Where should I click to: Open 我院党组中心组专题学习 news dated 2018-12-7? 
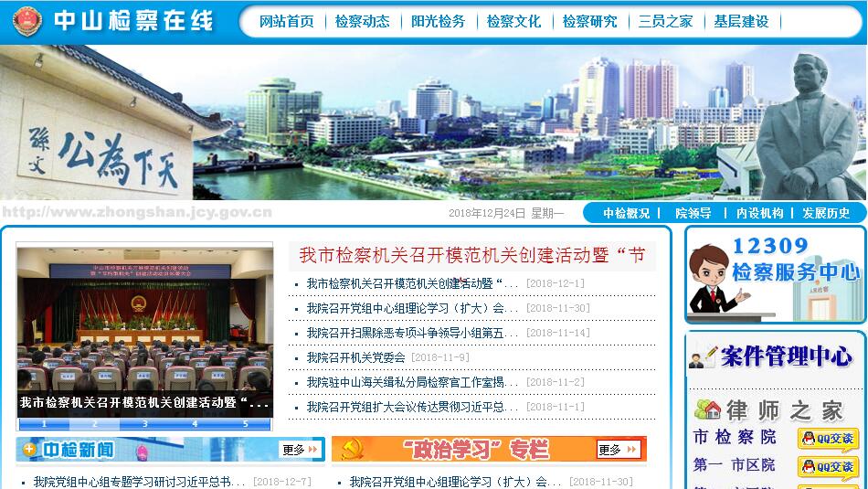(138, 482)
